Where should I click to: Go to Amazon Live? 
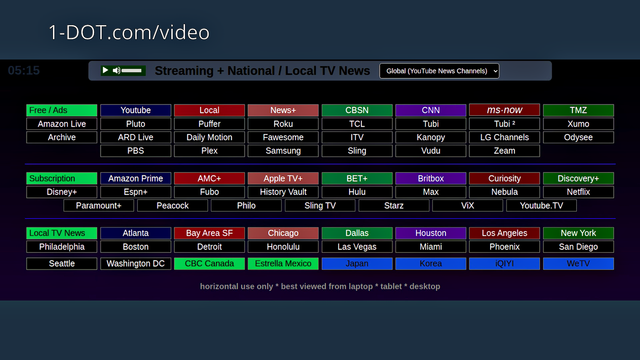pyautogui.click(x=62, y=124)
